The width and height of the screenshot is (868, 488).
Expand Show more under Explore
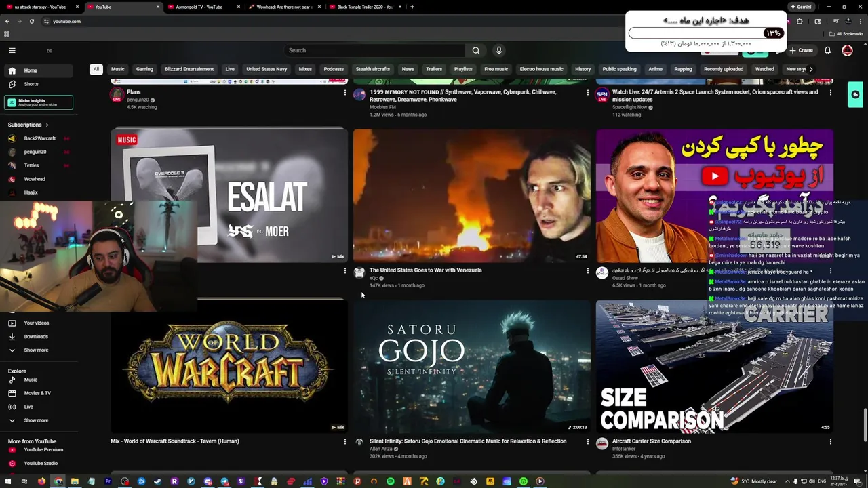click(39, 420)
